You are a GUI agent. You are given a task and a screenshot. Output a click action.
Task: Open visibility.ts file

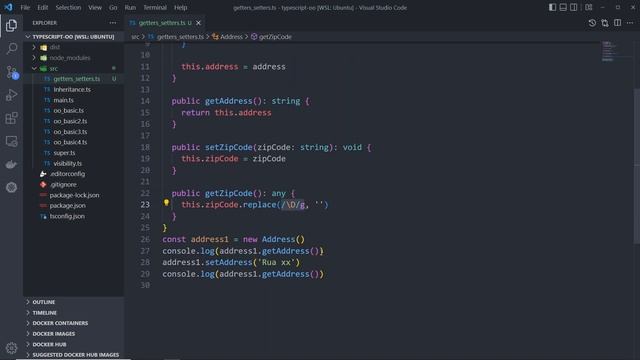(73, 163)
